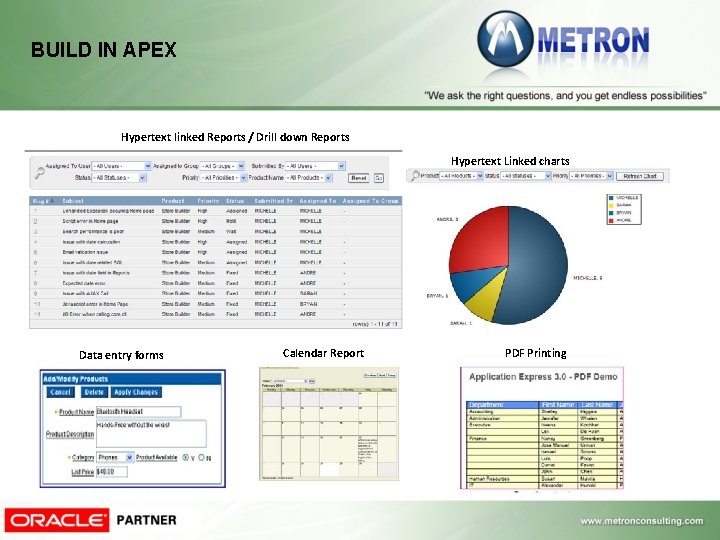This screenshot has height=540, width=720.
Task: Click the Oracle logo badge
Action: coord(57,520)
